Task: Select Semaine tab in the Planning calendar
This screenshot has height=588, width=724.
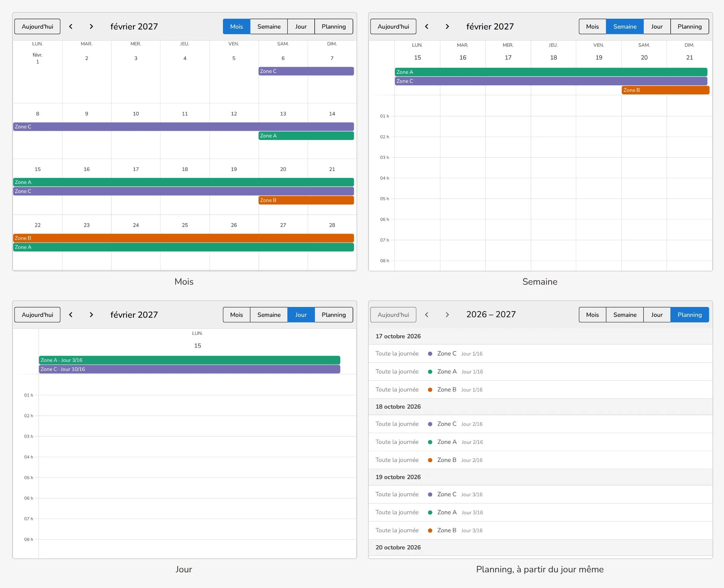Action: [625, 315]
